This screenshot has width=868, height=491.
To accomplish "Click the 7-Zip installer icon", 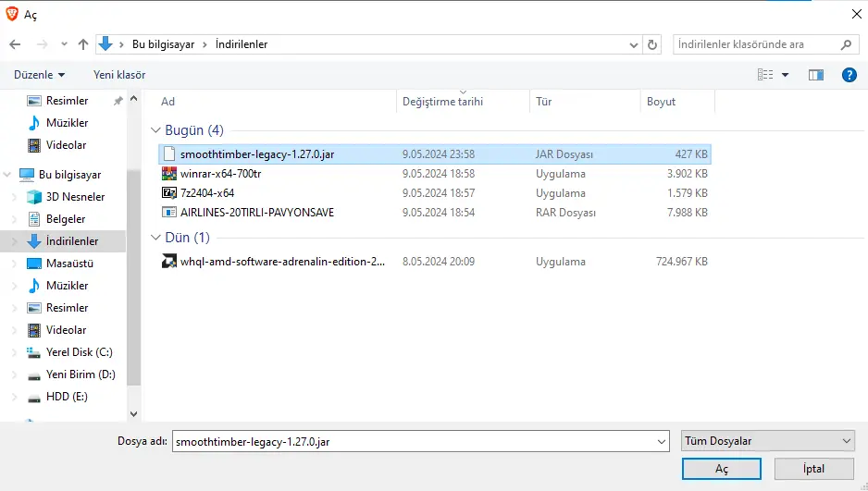I will (168, 193).
